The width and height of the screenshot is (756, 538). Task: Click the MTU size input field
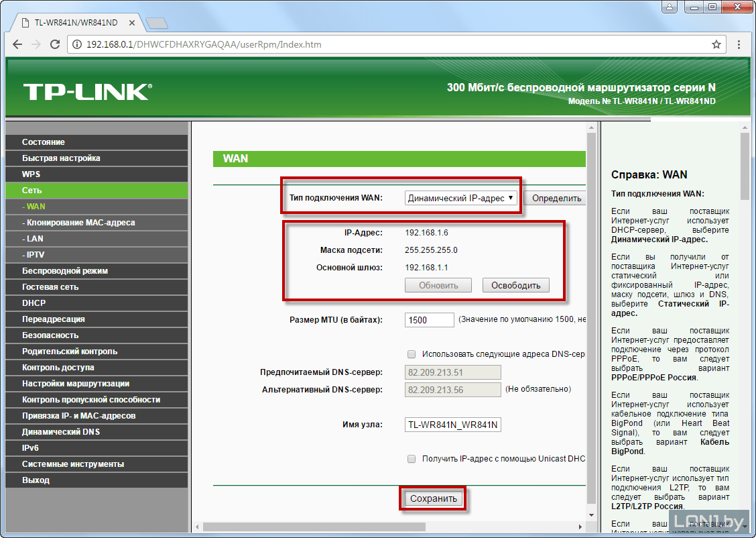click(x=430, y=320)
